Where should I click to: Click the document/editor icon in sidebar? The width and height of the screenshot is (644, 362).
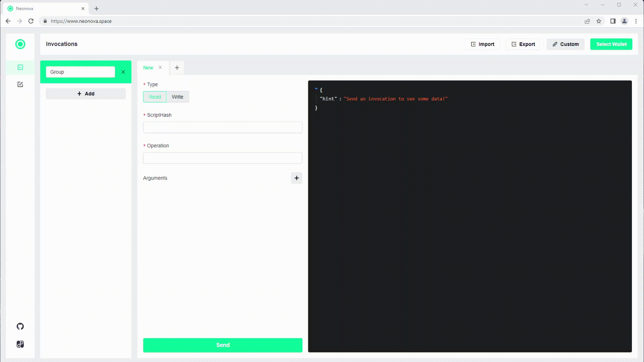point(20,84)
